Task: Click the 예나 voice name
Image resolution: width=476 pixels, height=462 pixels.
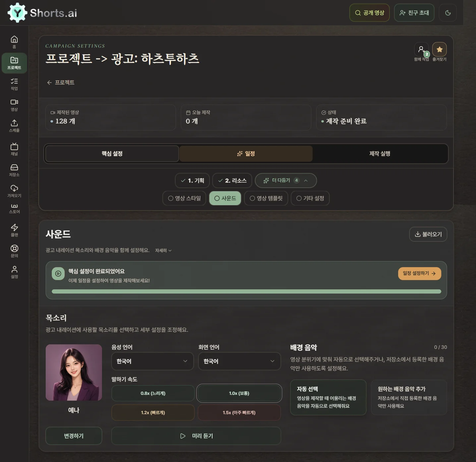Action: tap(74, 410)
